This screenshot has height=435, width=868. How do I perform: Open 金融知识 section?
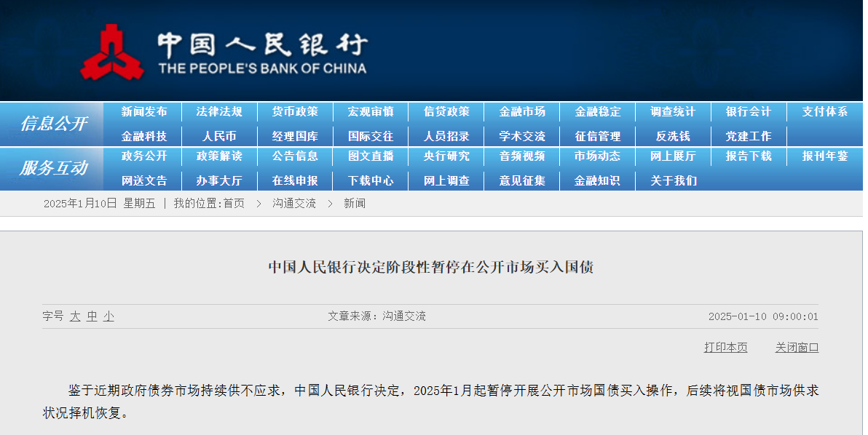click(598, 180)
